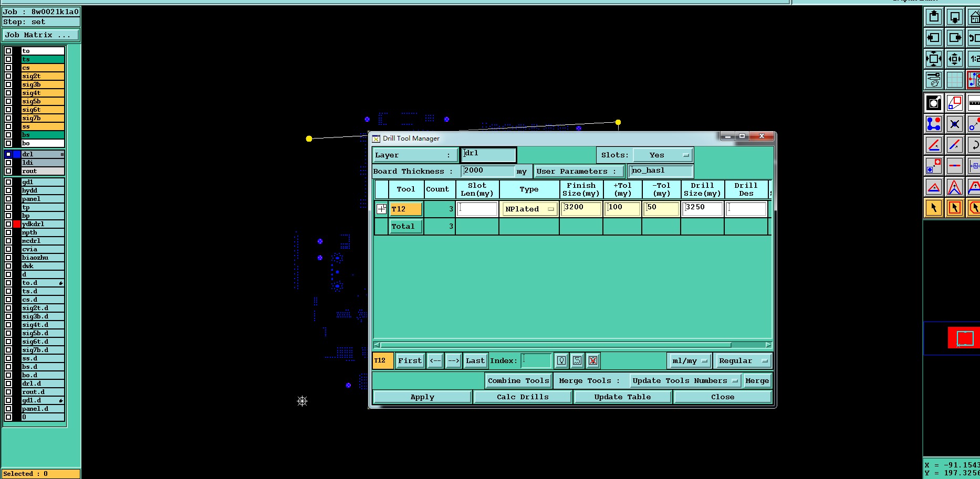Toggle checkbox for layer ss
The height and width of the screenshot is (479, 980).
pos(8,126)
